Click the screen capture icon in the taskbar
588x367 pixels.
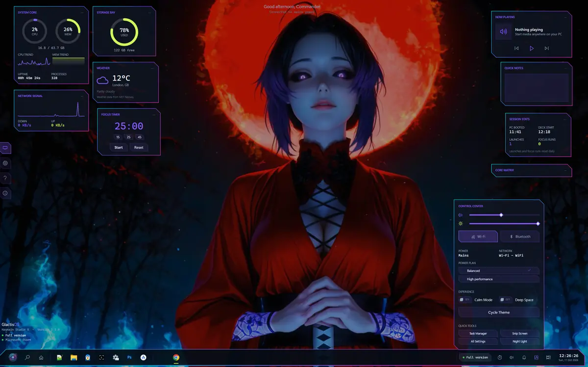click(x=101, y=357)
